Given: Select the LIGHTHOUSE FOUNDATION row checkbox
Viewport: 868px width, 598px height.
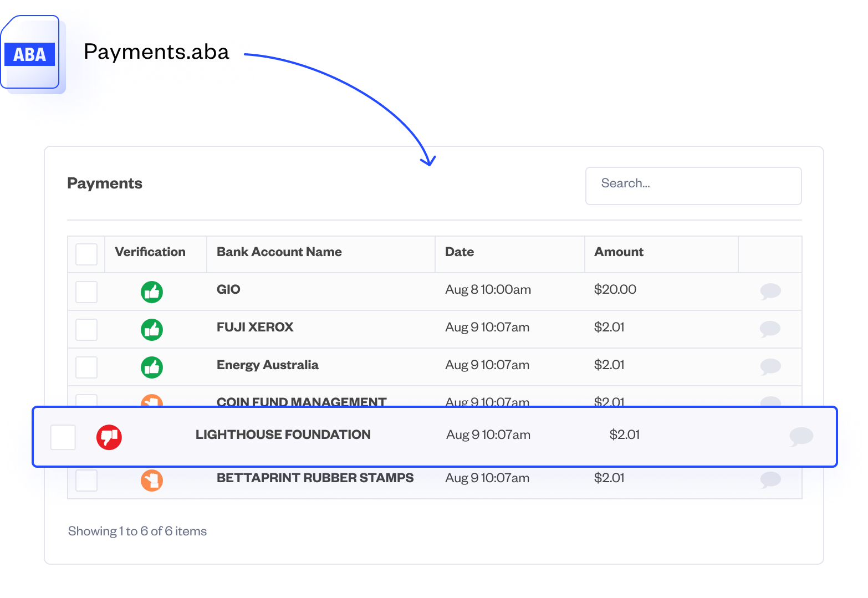Looking at the screenshot, I should (63, 437).
